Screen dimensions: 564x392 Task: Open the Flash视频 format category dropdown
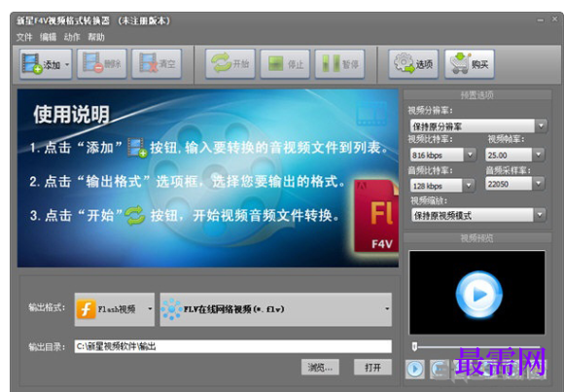[x=115, y=309]
